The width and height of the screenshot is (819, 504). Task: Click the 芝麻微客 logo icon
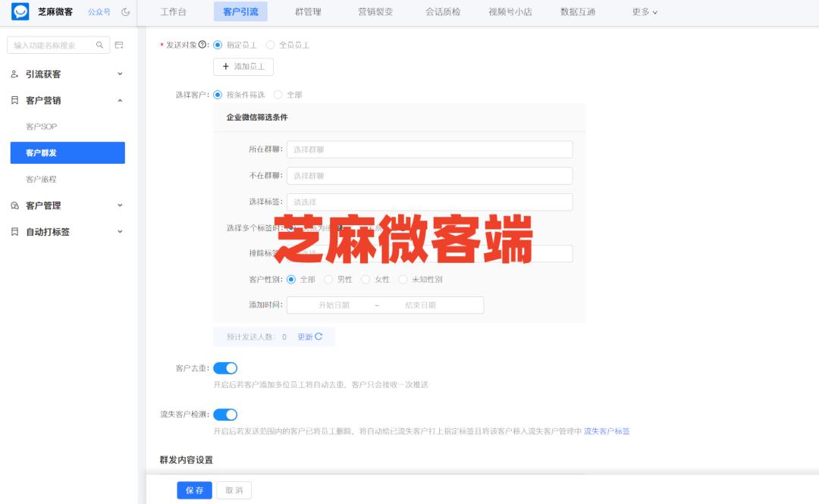pos(19,11)
